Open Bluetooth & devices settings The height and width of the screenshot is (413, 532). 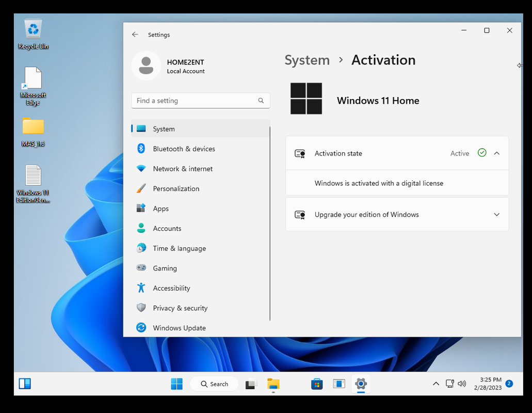[x=201, y=149]
